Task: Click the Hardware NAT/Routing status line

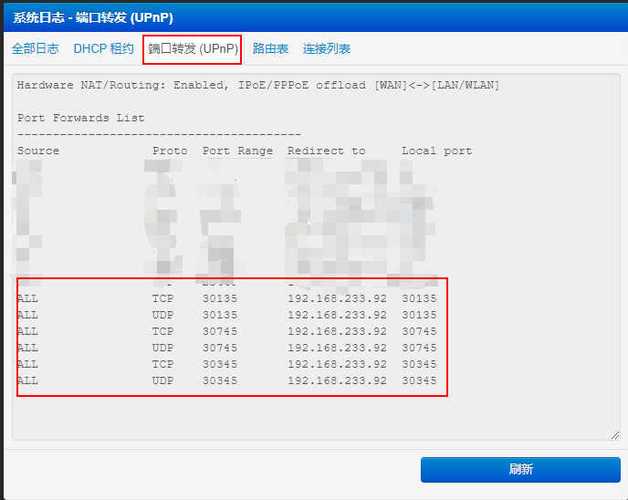Action: [x=258, y=85]
